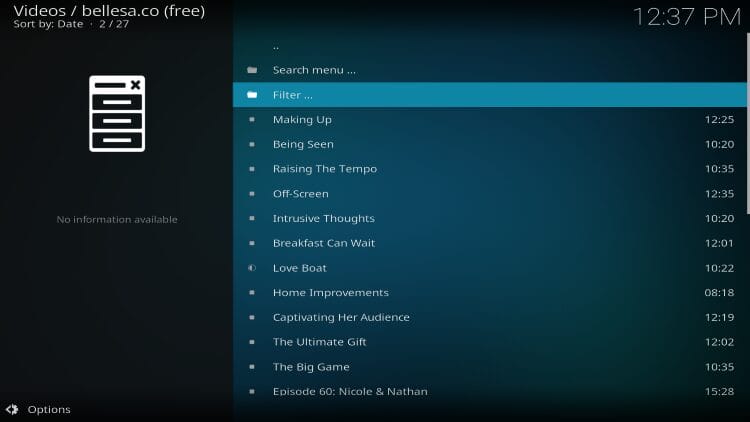Play Episode 60: Nicole & Nathan
This screenshot has width=750, height=422.
[350, 391]
